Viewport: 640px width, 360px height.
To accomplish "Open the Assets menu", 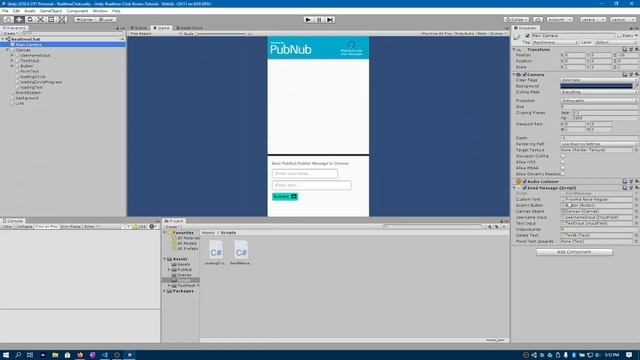I will tap(30, 11).
